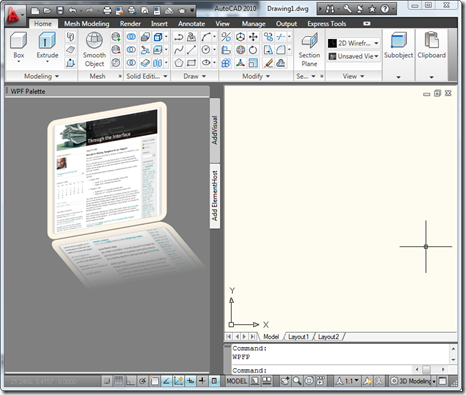Switch to the Mesh Modeling ribbon tab
The image size is (466, 395).
click(87, 24)
